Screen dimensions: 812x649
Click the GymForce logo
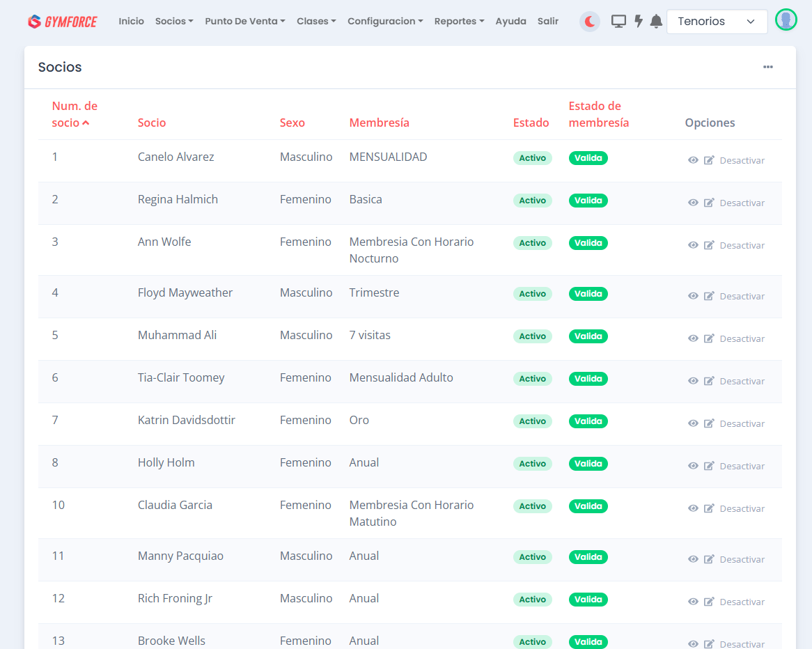click(63, 22)
